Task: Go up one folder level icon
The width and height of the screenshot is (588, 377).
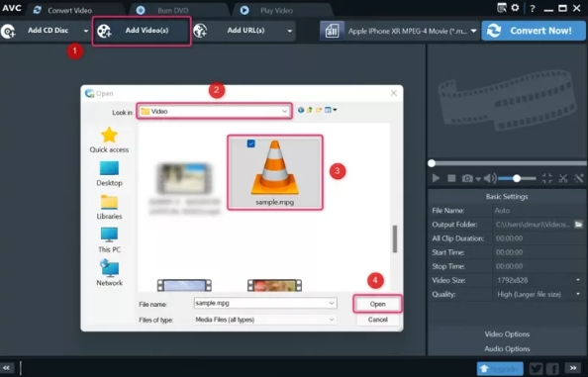Action: [x=310, y=110]
